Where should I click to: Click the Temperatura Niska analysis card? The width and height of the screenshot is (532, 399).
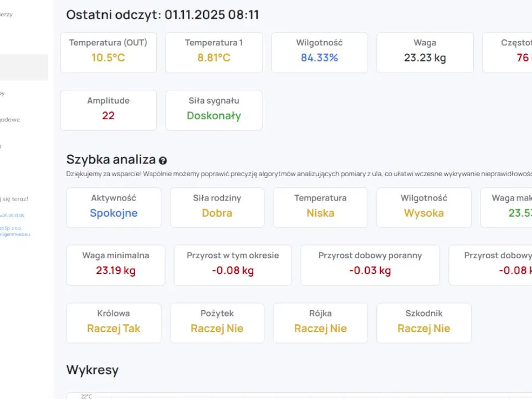pos(320,207)
